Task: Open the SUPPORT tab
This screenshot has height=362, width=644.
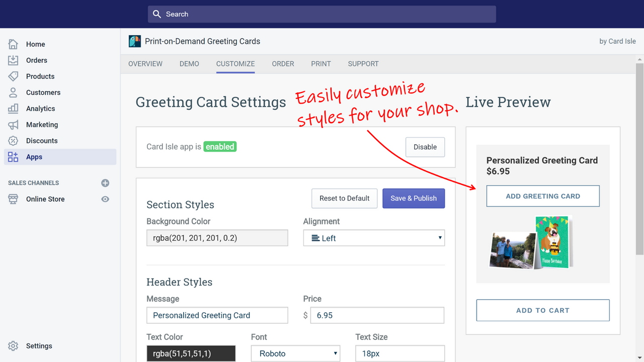Action: point(363,64)
